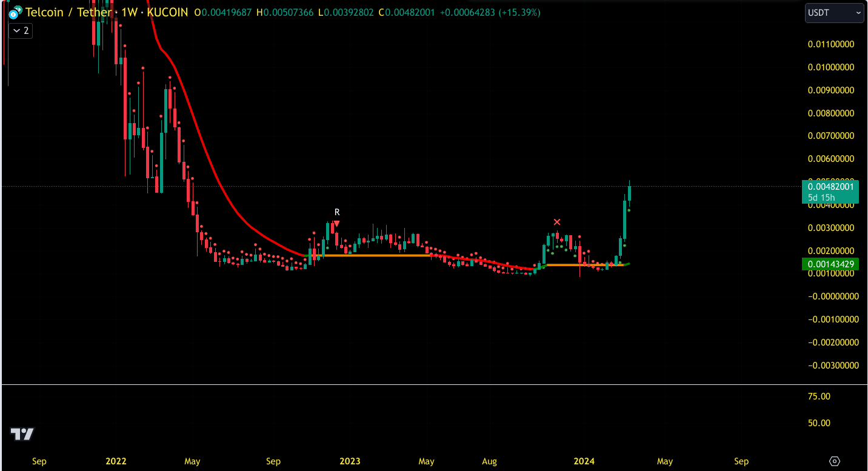
Task: Click the green indicator label 0.00143429
Action: point(830,264)
